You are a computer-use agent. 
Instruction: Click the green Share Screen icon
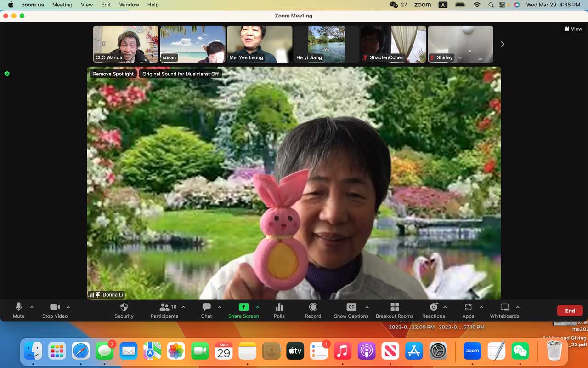[x=243, y=307]
